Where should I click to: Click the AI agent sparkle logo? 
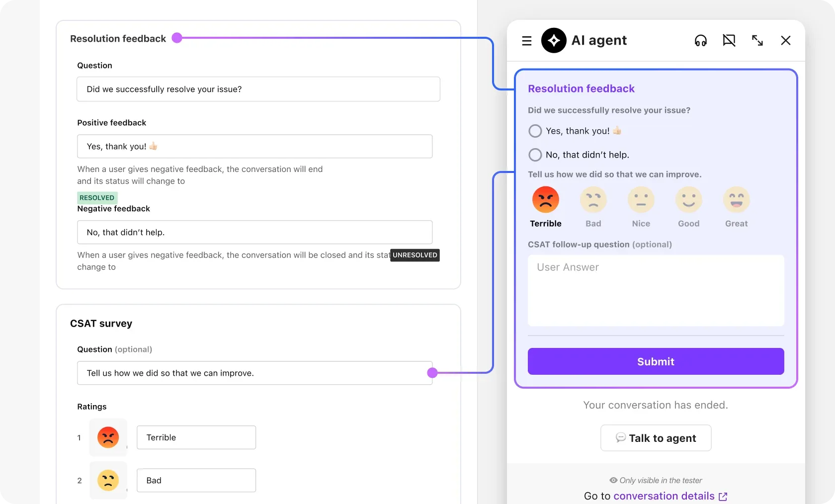553,40
